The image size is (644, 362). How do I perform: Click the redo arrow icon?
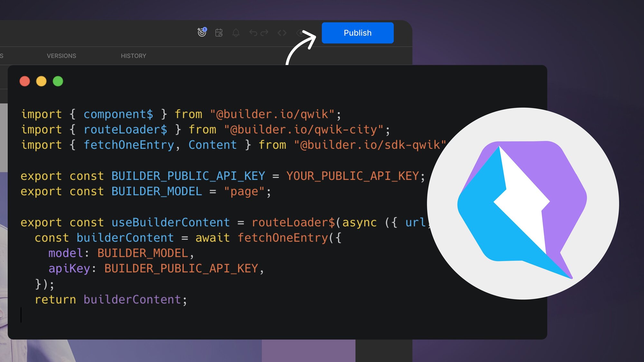[x=264, y=33]
